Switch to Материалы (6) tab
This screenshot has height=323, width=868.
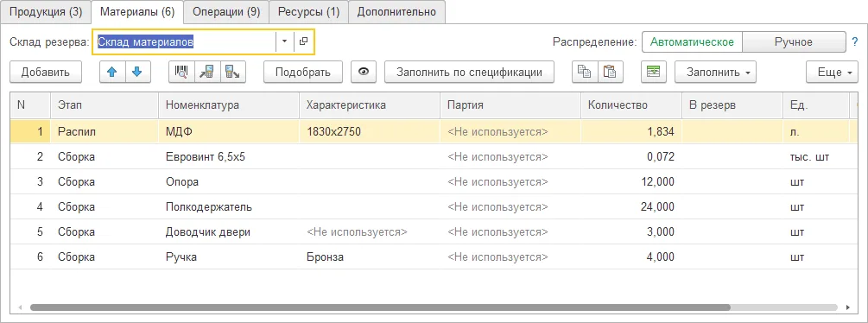pos(136,12)
